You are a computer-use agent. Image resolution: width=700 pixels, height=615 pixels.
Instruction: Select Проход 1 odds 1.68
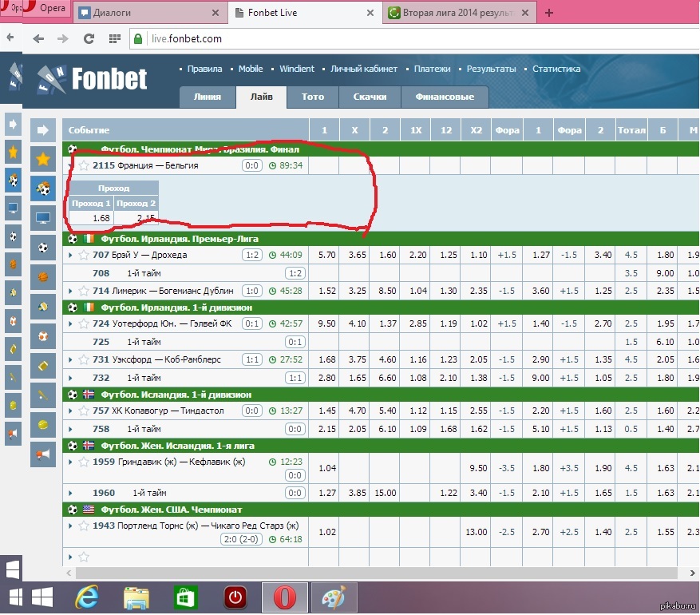92,218
